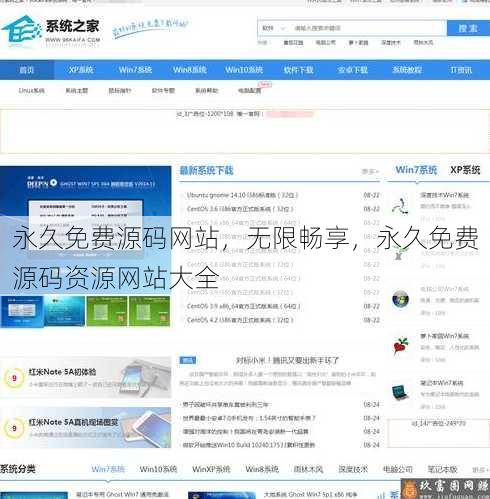The image size is (490, 499).
Task: Open Win7系统 in the main navigation
Action: [x=135, y=70]
